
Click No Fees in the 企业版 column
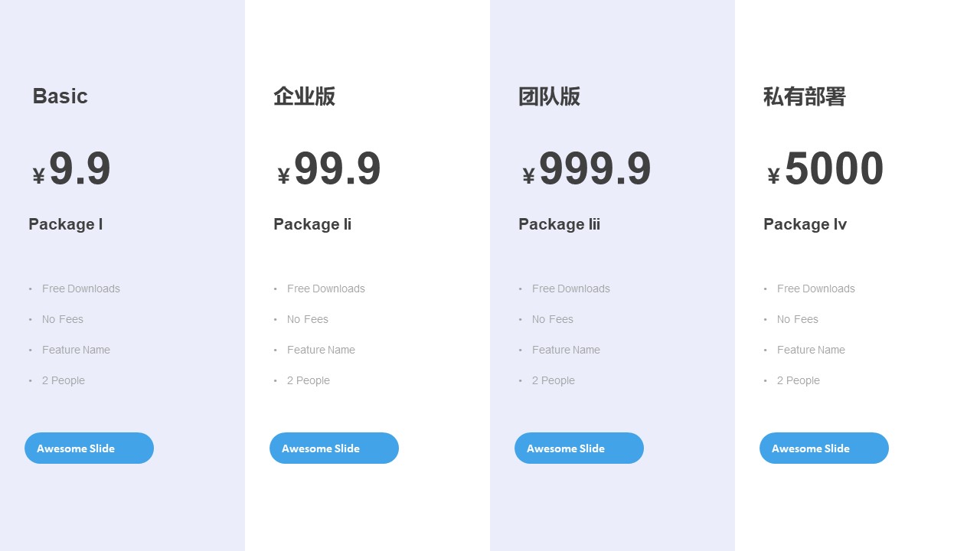click(308, 319)
